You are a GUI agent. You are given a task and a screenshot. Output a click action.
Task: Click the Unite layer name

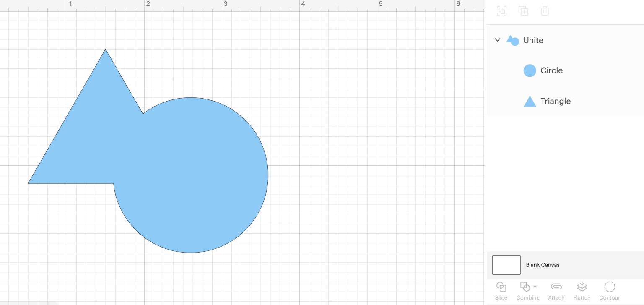533,40
